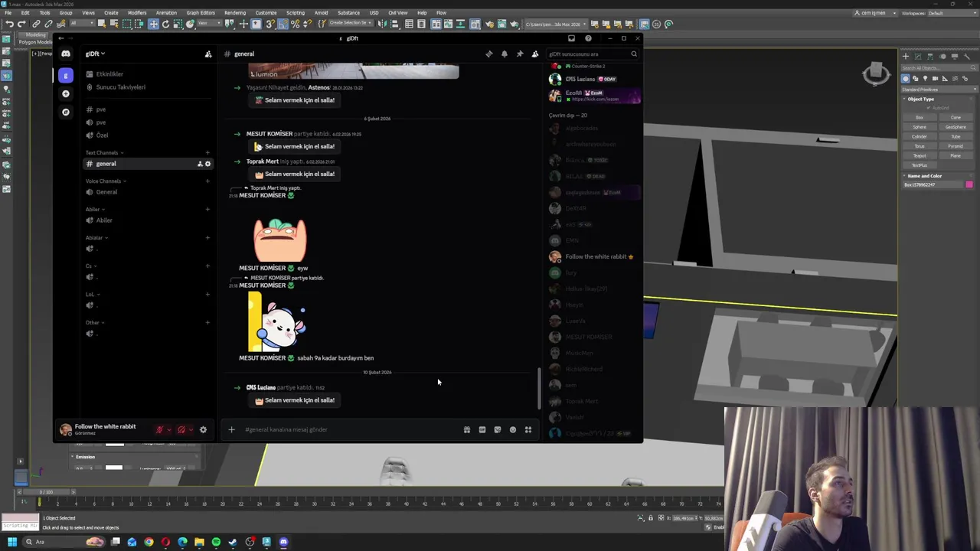Search the glDft server field

coord(593,54)
